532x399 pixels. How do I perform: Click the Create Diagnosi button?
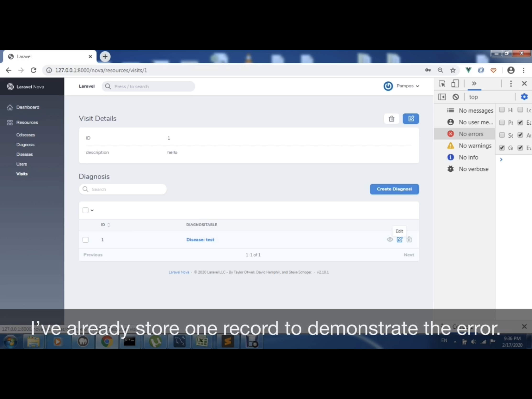point(394,189)
